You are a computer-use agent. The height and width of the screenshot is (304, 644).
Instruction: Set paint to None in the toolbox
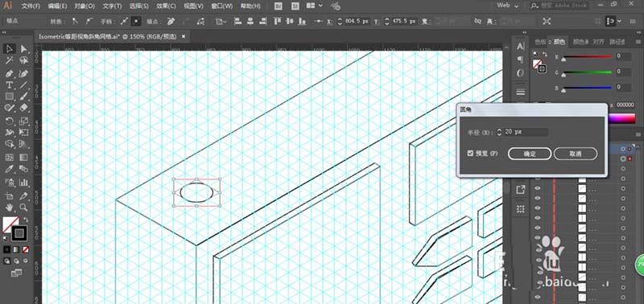point(25,249)
